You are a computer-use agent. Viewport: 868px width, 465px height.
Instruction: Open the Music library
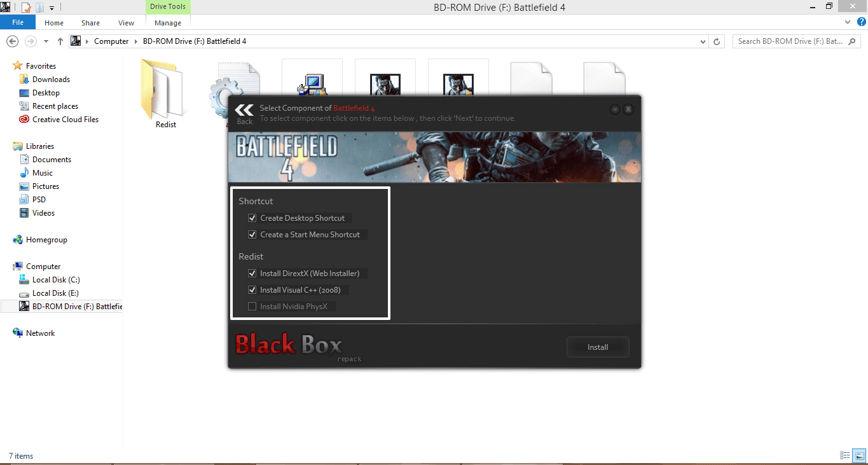pyautogui.click(x=43, y=173)
